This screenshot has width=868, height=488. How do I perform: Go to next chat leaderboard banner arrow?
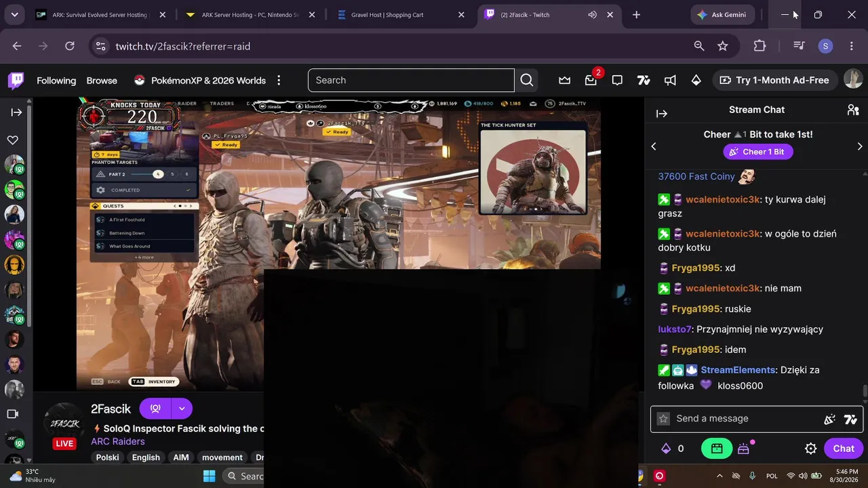(860, 146)
